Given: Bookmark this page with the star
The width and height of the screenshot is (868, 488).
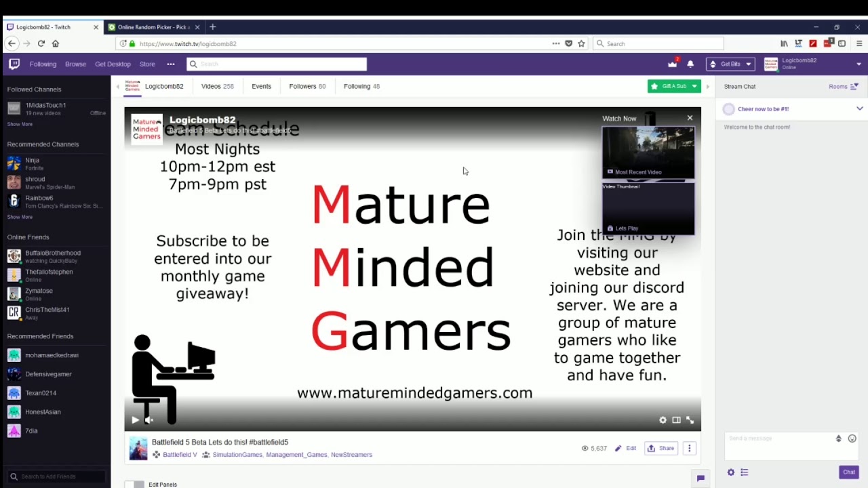Looking at the screenshot, I should coord(581,43).
